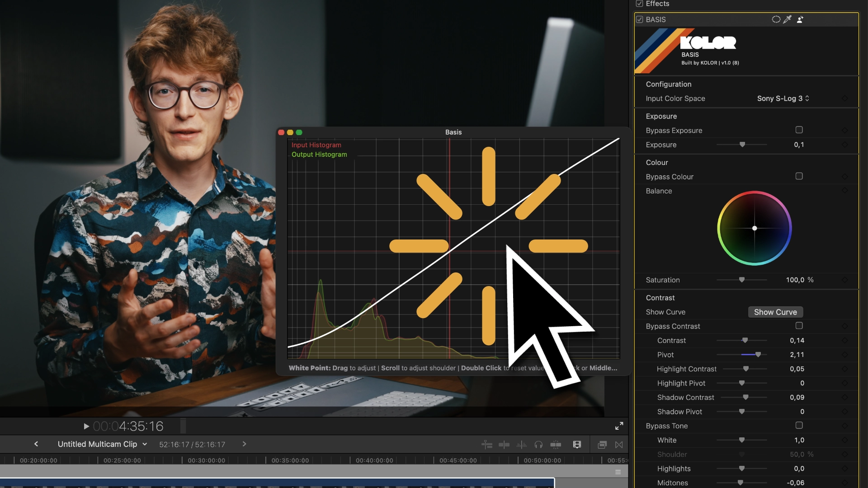Viewport: 868px width, 488px height.
Task: Click the Exposure value 0,1 field
Action: pos(799,145)
